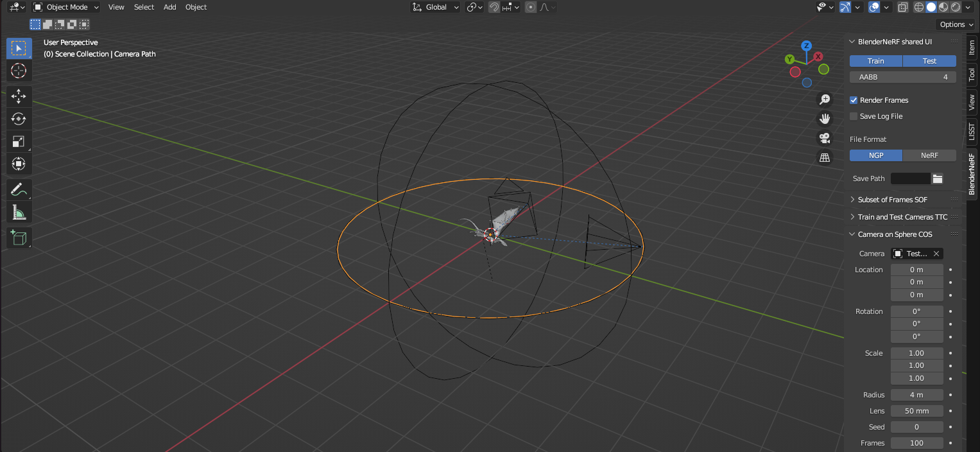Open the Object Mode dropdown
980x452 pixels.
(x=65, y=7)
